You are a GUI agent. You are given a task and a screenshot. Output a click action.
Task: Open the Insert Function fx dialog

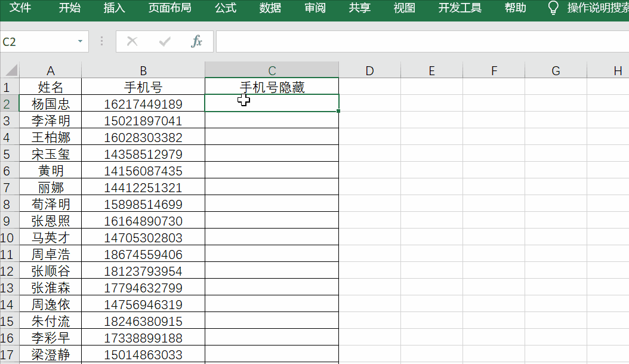[196, 41]
